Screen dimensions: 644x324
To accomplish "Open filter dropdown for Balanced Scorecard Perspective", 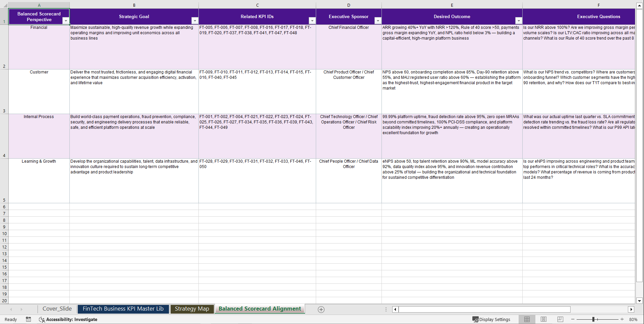I will [x=66, y=21].
